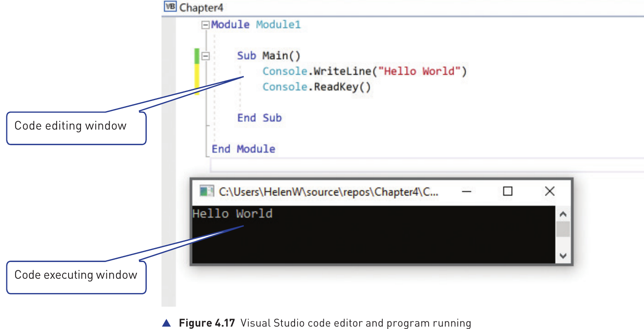Select the Chapter4 project label
This screenshot has width=644, height=329.
tap(201, 8)
